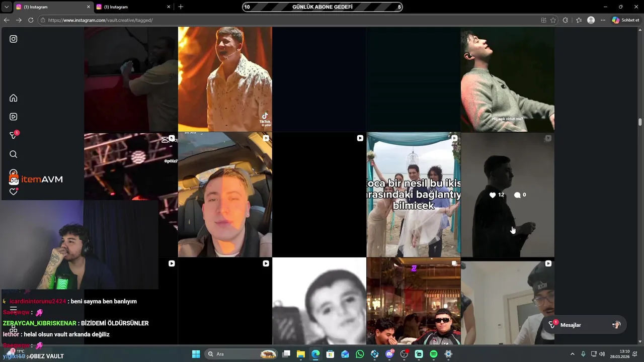This screenshot has width=644, height=362.
Task: Open the man in grey sweater post
Action: pyautogui.click(x=507, y=79)
